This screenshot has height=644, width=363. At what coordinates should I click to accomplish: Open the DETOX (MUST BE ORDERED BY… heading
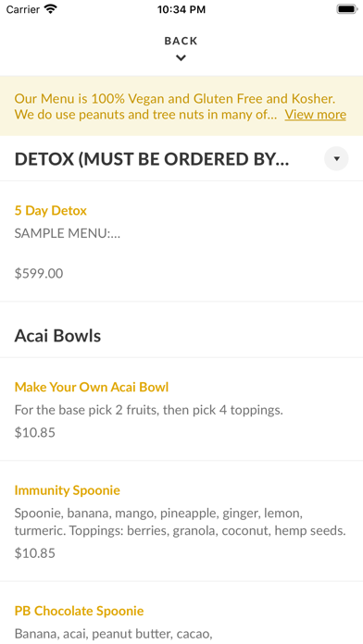coord(152,159)
